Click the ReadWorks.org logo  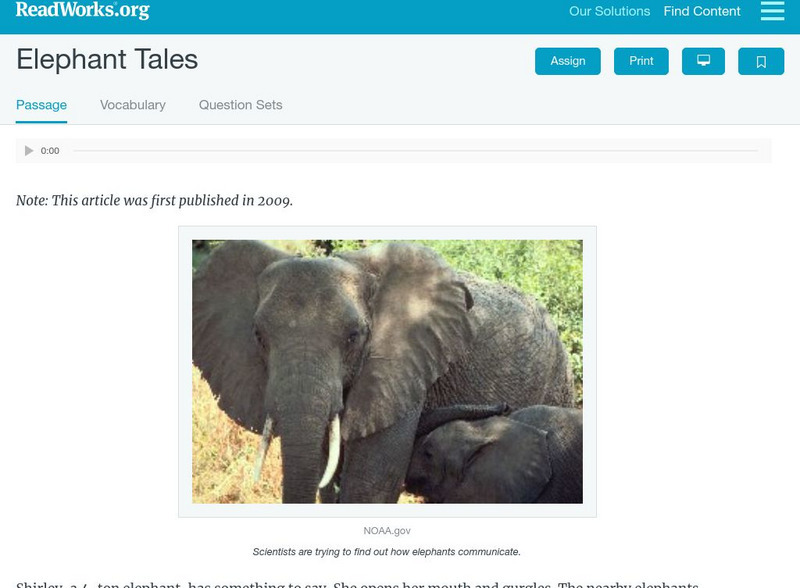pos(83,10)
